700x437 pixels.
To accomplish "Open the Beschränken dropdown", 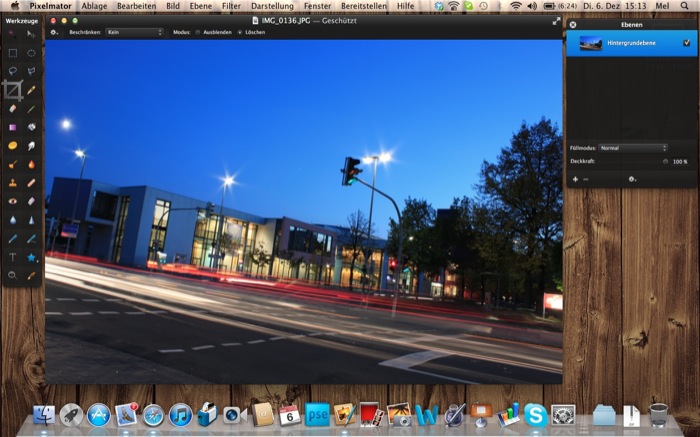I will (134, 32).
